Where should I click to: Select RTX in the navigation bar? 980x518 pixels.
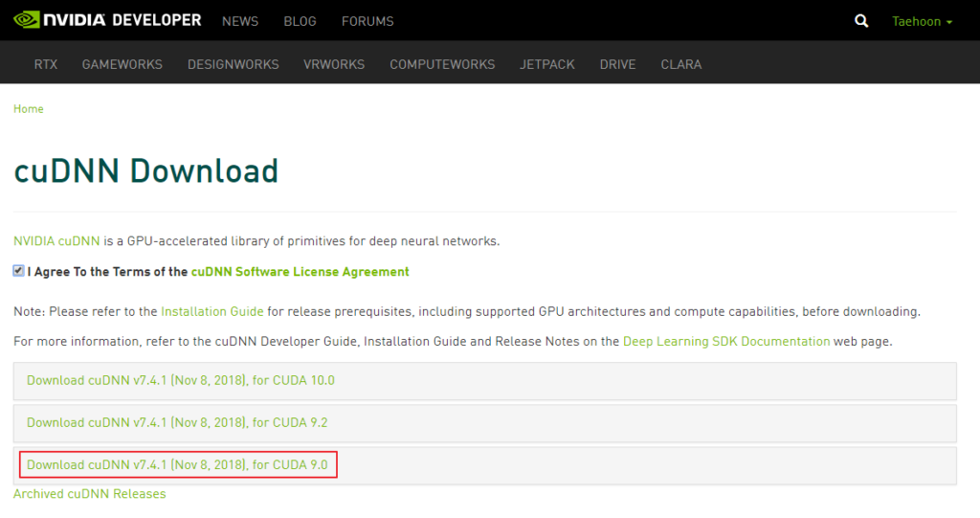tap(46, 64)
